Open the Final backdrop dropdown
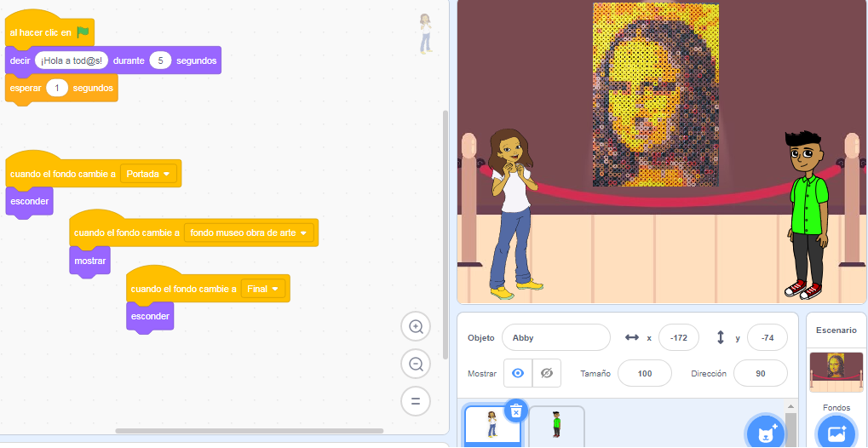The width and height of the screenshot is (868, 448). [263, 289]
